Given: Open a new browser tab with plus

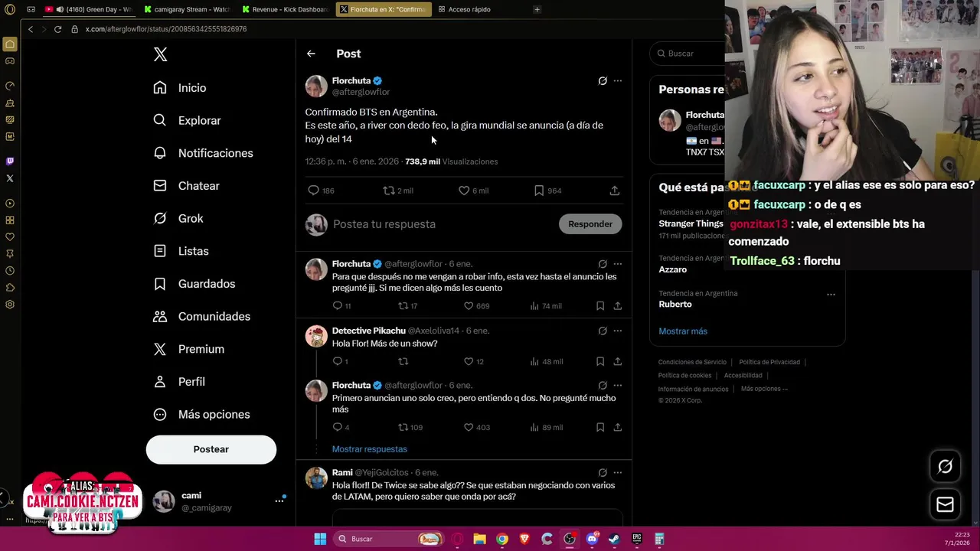Looking at the screenshot, I should point(537,9).
